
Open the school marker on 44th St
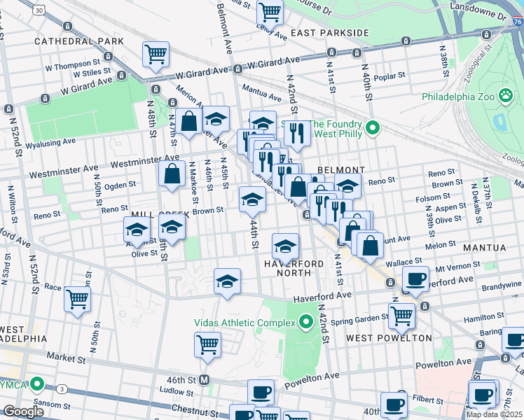(x=253, y=202)
